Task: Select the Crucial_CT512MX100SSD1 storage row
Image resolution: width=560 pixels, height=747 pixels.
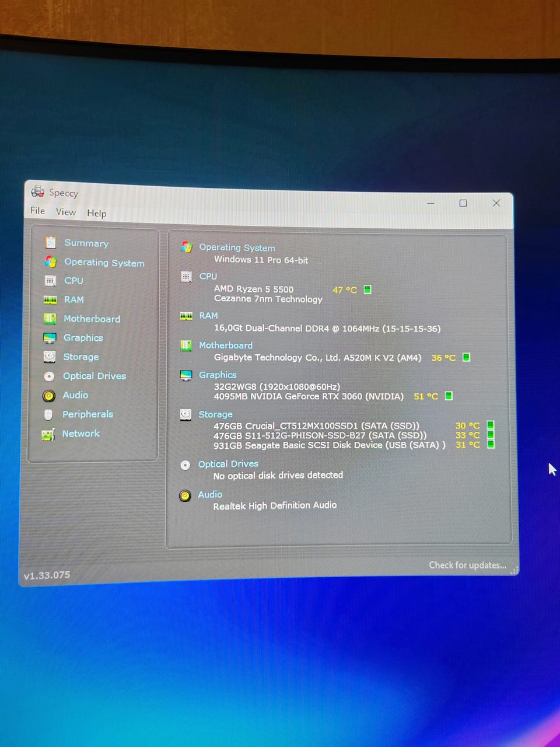Action: (316, 425)
